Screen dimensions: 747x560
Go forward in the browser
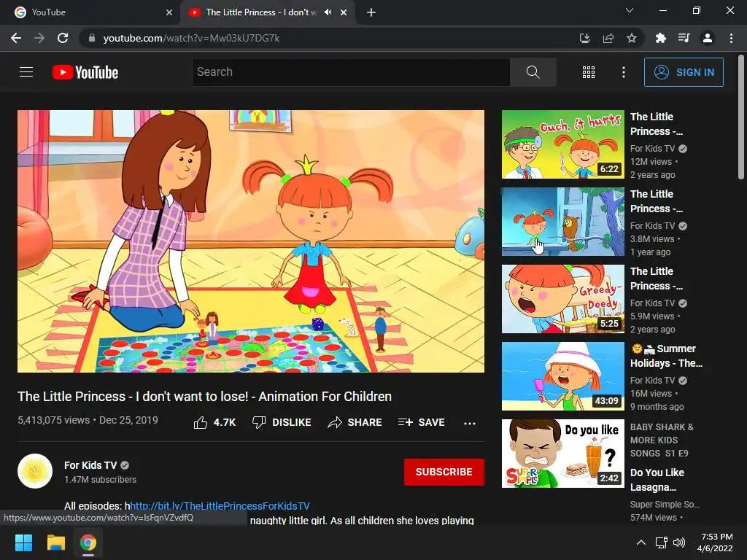(39, 38)
